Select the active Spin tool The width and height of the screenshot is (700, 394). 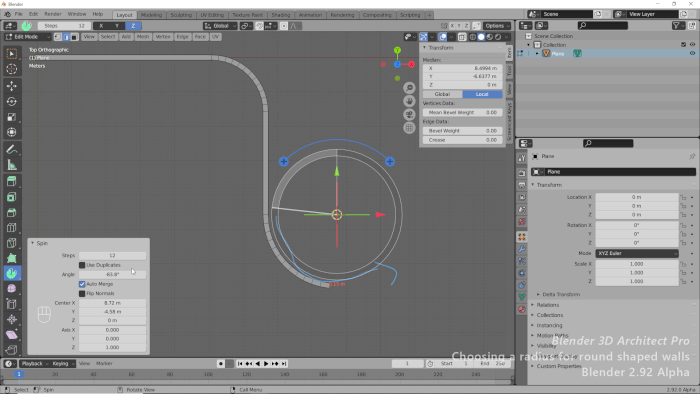point(12,273)
